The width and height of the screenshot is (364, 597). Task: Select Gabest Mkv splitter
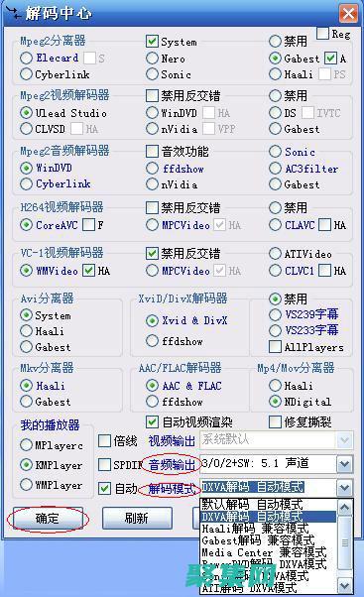pyautogui.click(x=26, y=402)
